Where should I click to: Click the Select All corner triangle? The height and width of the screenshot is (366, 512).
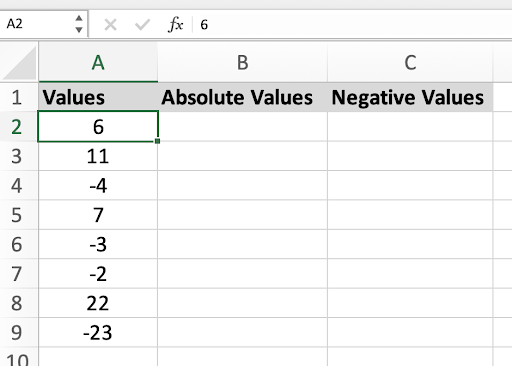19,62
